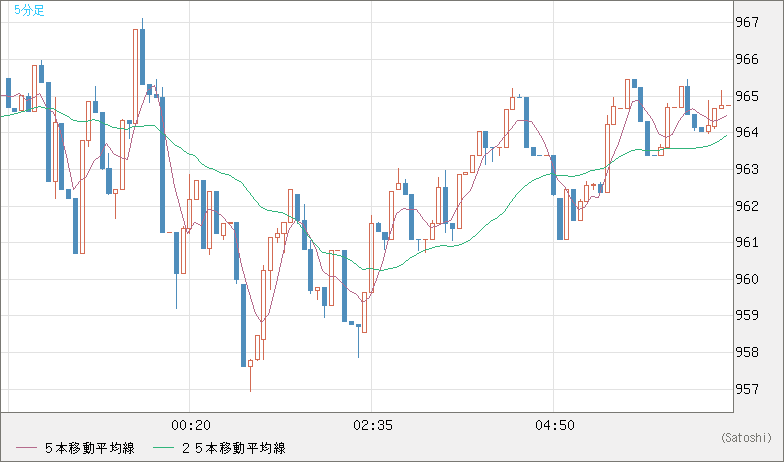Viewport: 784px width, 462px height.
Task: Click the 965 price axis label
Action: 746,96
